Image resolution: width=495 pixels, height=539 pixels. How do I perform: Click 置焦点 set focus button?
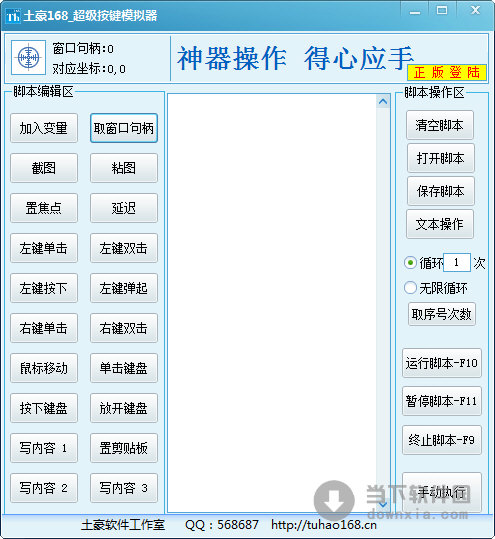44,208
